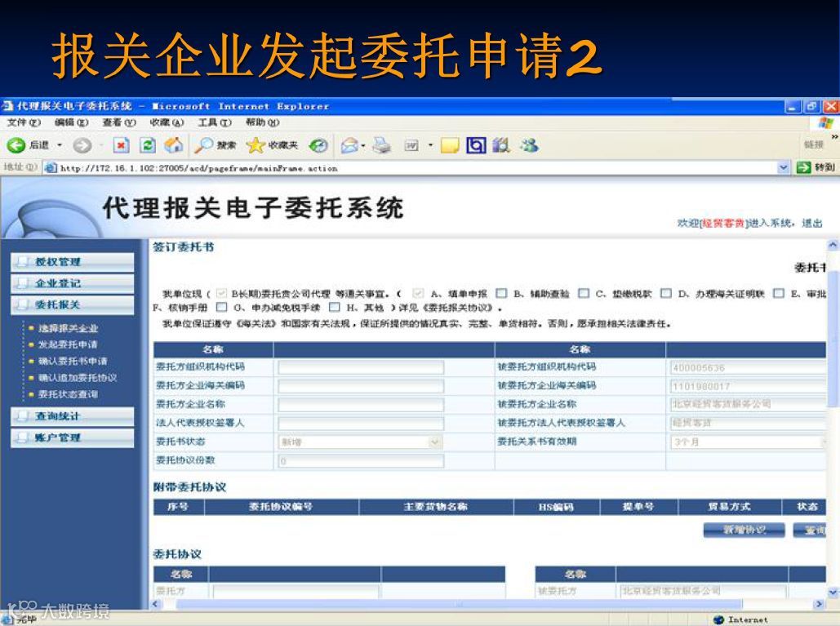The width and height of the screenshot is (840, 626).
Task: Click the Windows flag logo in the menu bar
Action: [x=825, y=122]
